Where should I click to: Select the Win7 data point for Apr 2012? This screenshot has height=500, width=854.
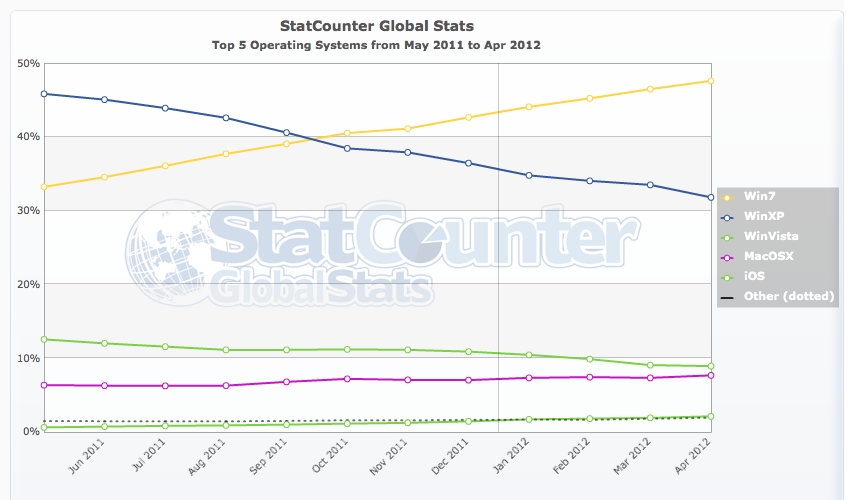(710, 81)
